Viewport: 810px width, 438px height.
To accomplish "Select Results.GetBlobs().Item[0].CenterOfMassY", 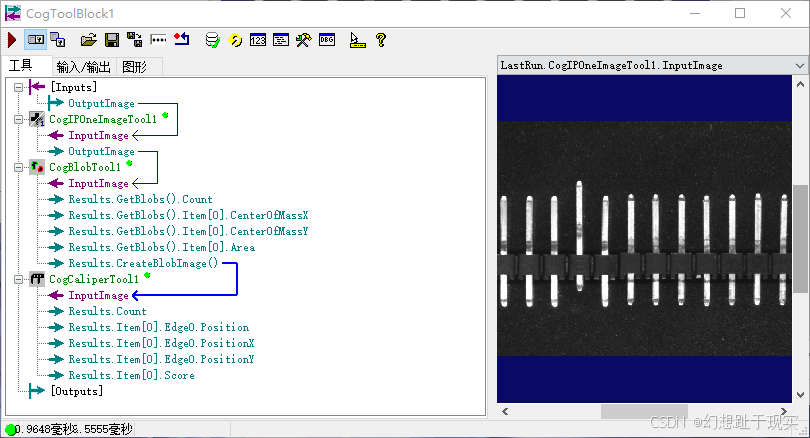I will click(188, 231).
